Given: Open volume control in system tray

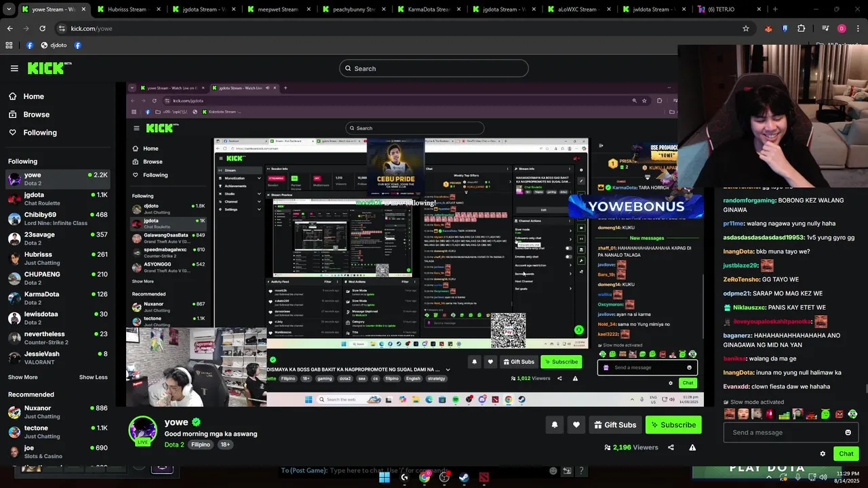Looking at the screenshot, I should [823, 477].
